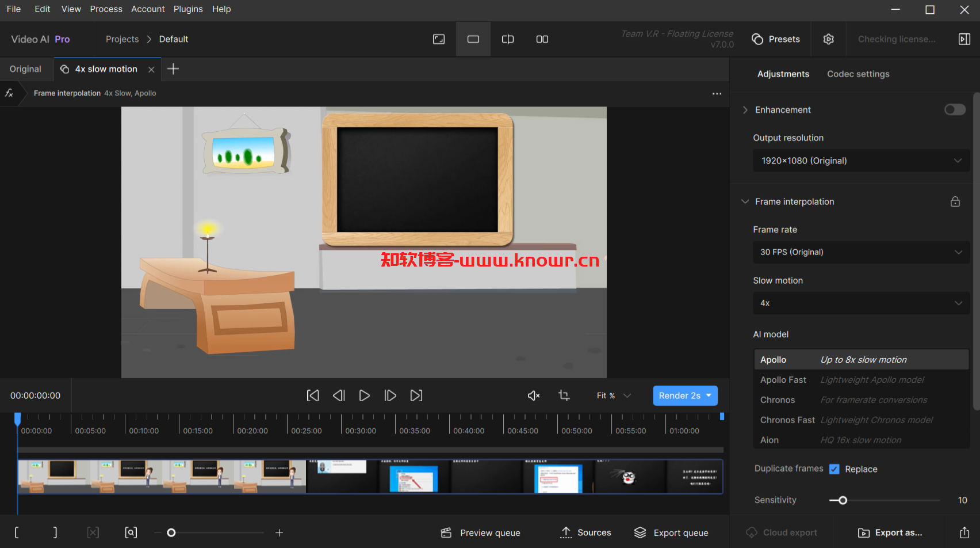Open the Account menu

148,9
